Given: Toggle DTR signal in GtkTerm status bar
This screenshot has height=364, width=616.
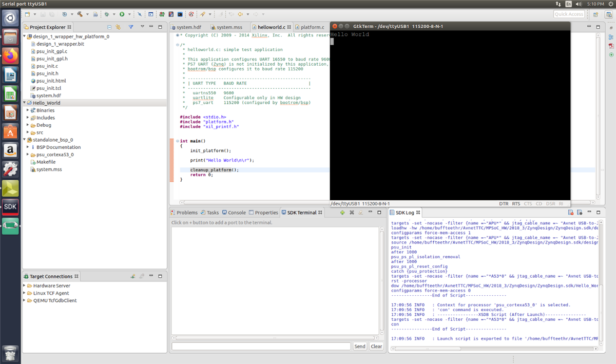Looking at the screenshot, I should [x=504, y=204].
